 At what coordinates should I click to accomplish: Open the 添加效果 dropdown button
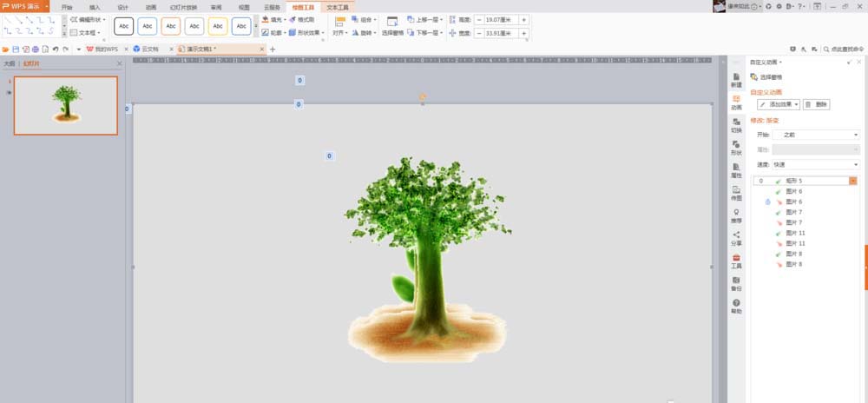point(779,104)
